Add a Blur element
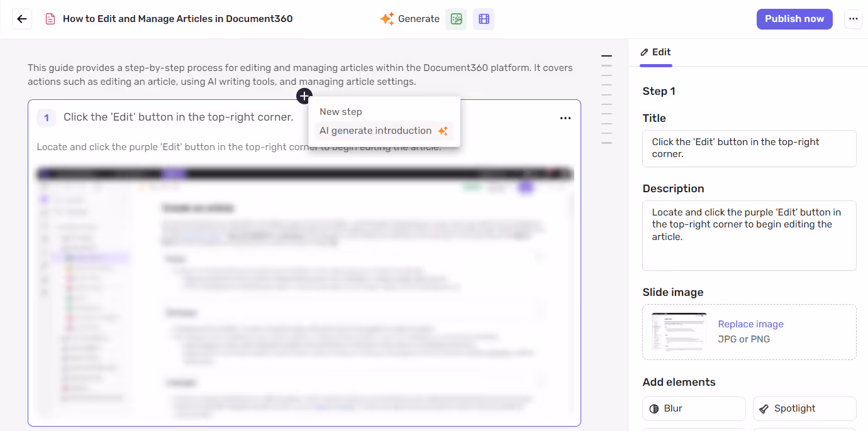Image resolution: width=868 pixels, height=431 pixels. [694, 408]
